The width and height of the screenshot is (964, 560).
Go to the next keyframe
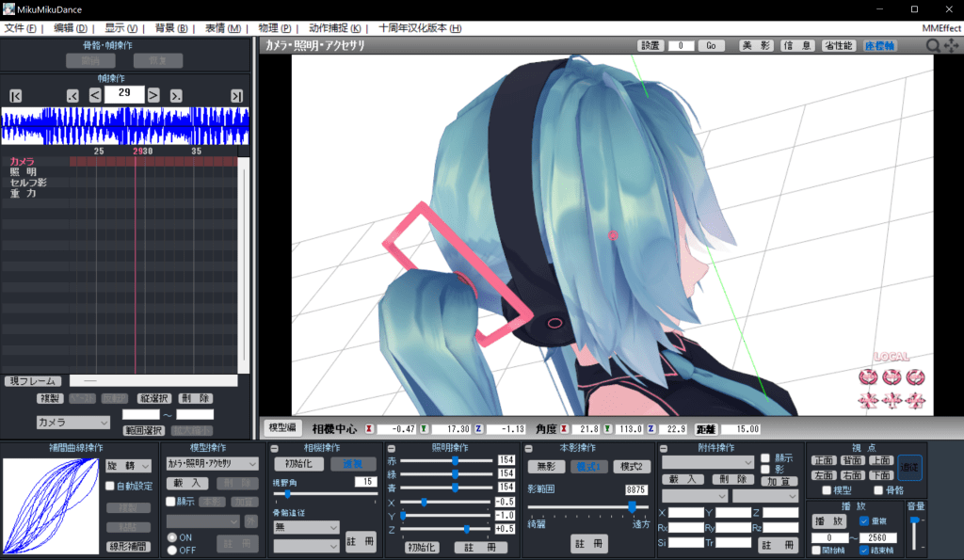(175, 95)
